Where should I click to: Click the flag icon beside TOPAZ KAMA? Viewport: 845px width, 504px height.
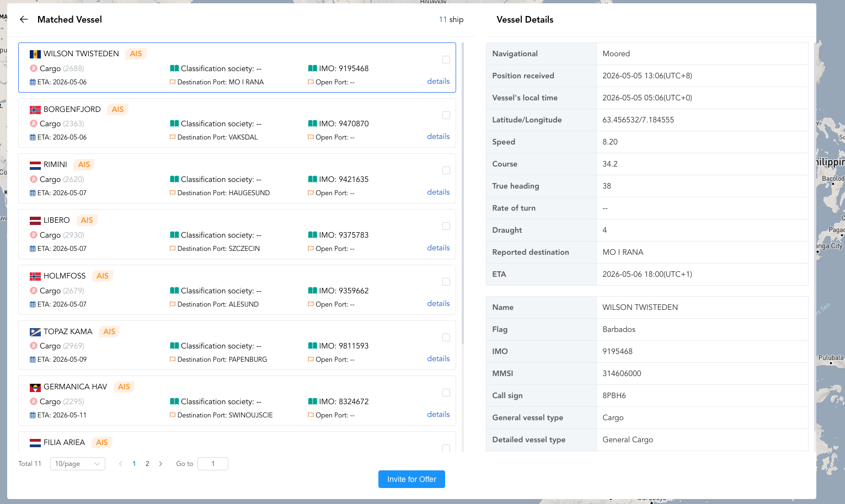35,332
